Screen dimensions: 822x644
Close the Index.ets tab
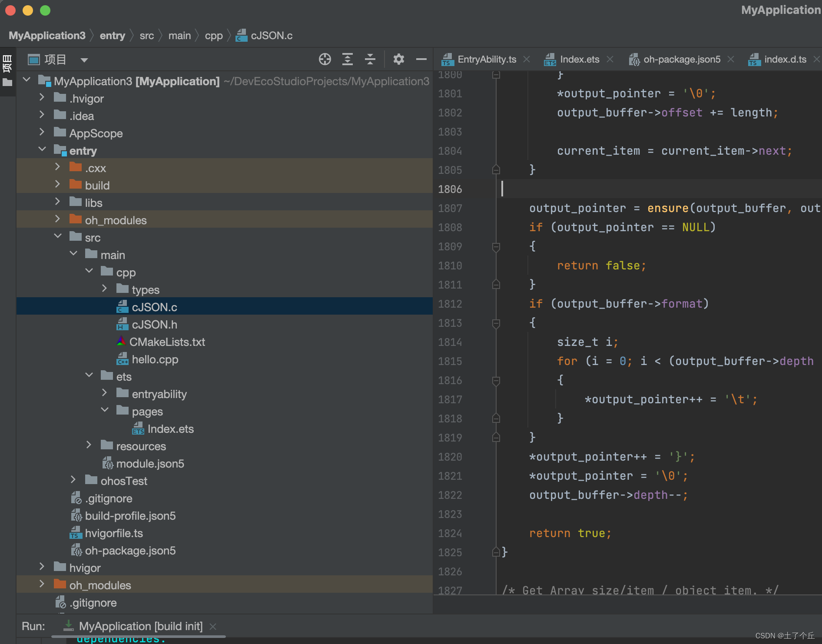[610, 59]
